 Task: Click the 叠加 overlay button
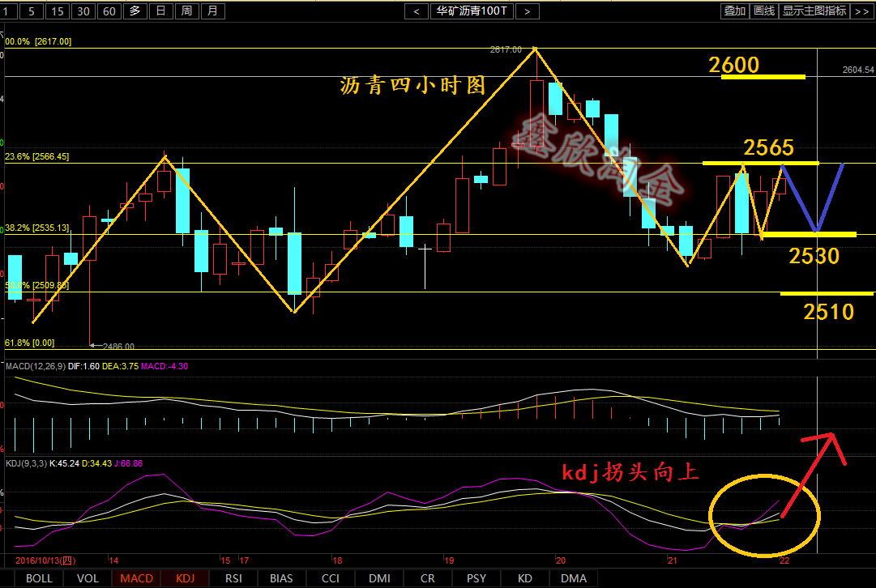tap(734, 11)
